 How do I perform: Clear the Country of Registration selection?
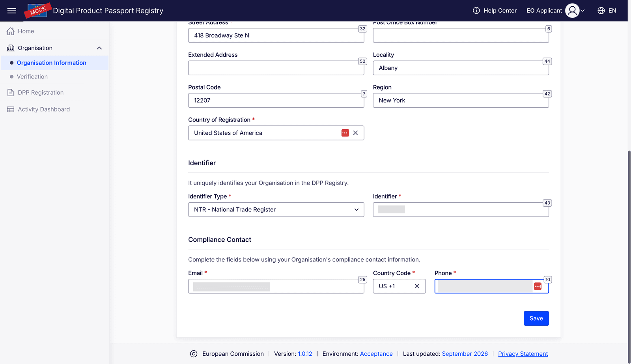[x=355, y=133]
